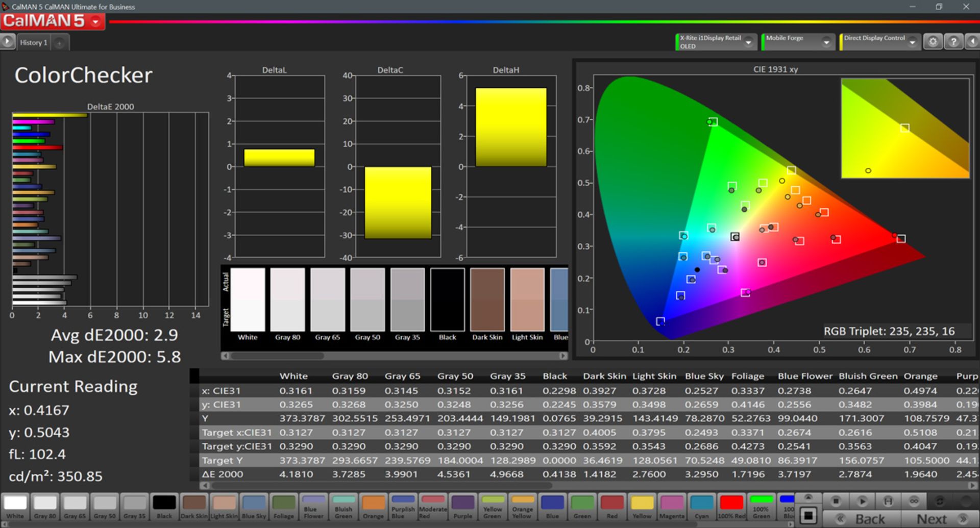
Task: Click the continuous read infinity icon
Action: tap(914, 501)
